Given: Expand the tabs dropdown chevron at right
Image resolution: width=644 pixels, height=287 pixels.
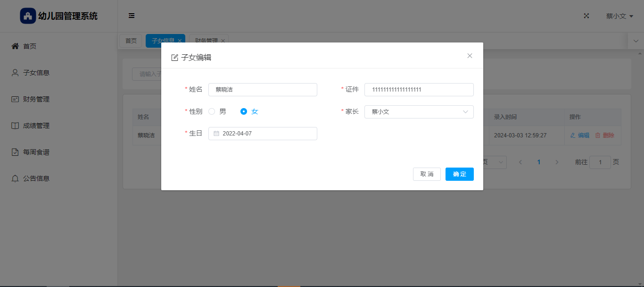Looking at the screenshot, I should [x=636, y=41].
